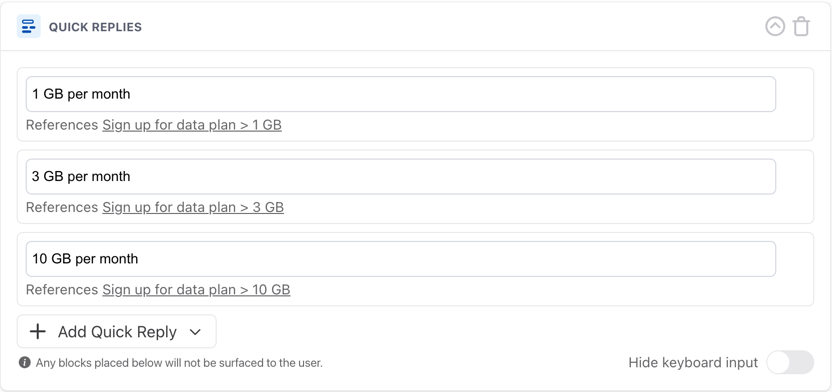Open the Sign up for data plan > 10 GB link
This screenshot has height=392, width=832.
pyautogui.click(x=196, y=290)
